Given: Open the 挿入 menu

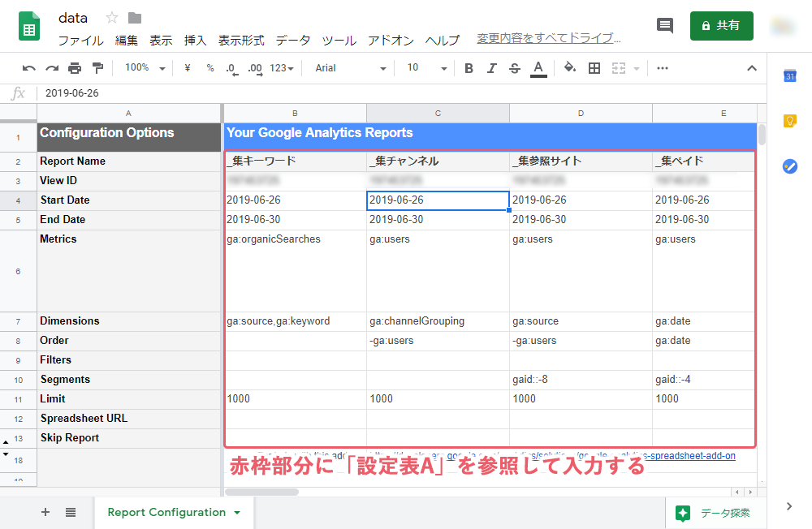Looking at the screenshot, I should [195, 41].
